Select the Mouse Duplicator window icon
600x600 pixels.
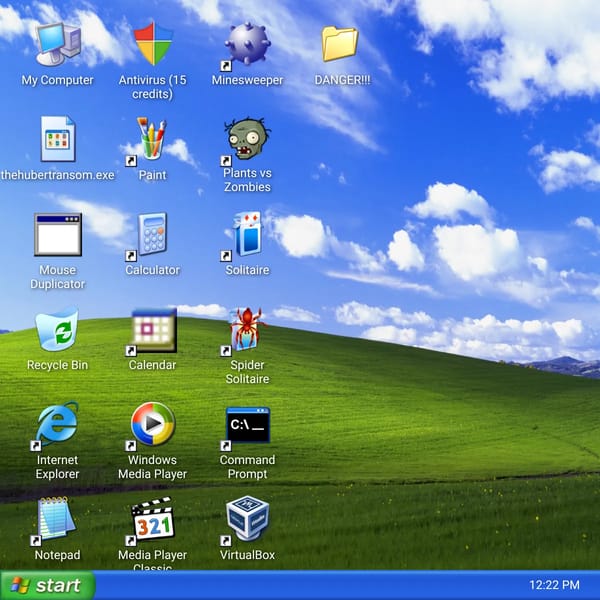(x=58, y=234)
